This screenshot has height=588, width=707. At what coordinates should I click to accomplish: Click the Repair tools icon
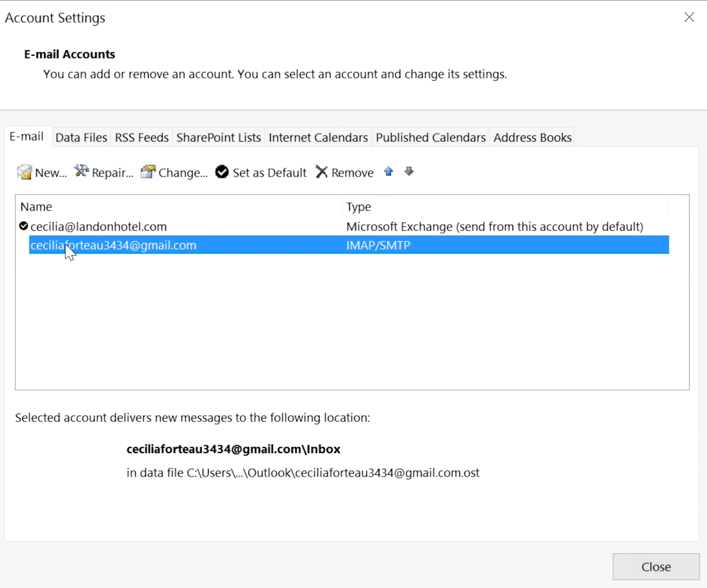click(x=81, y=171)
